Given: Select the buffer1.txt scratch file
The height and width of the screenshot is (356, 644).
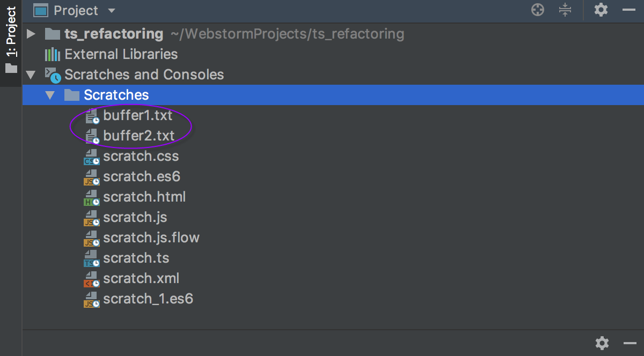Looking at the screenshot, I should coord(138,115).
